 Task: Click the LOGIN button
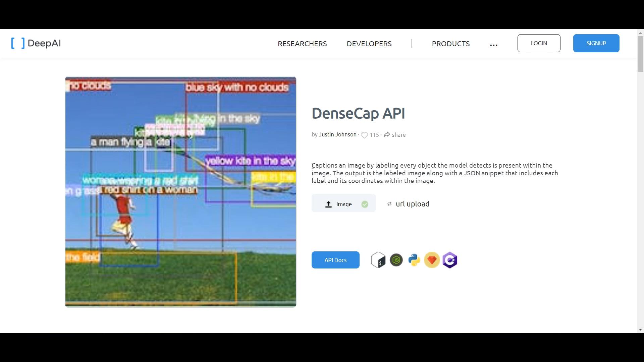pyautogui.click(x=539, y=43)
